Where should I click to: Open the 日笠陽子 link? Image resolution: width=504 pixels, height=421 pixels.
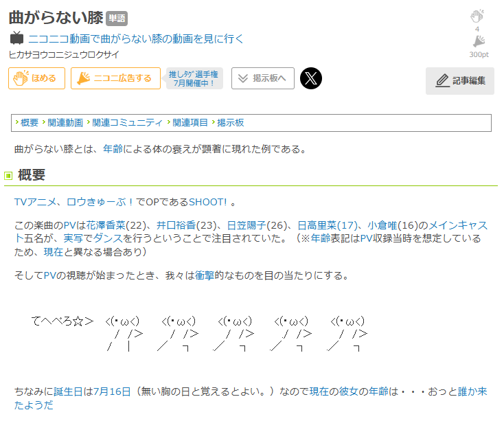247,225
